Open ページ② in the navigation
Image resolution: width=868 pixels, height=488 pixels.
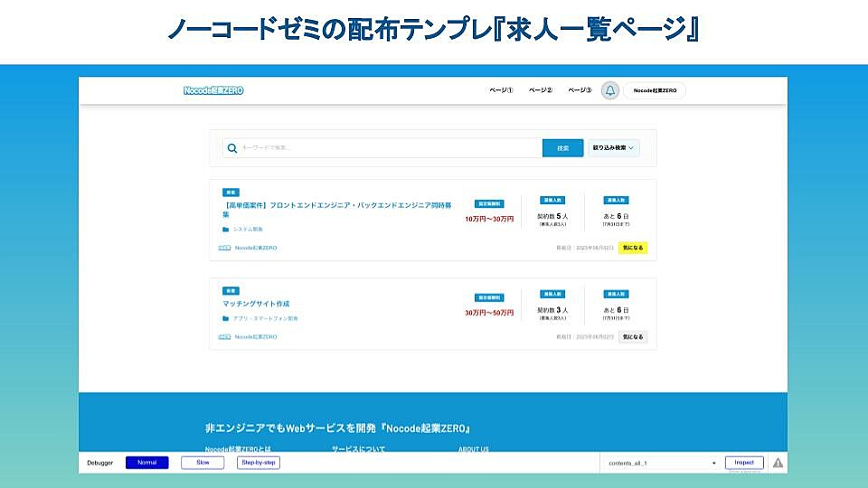[x=541, y=90]
